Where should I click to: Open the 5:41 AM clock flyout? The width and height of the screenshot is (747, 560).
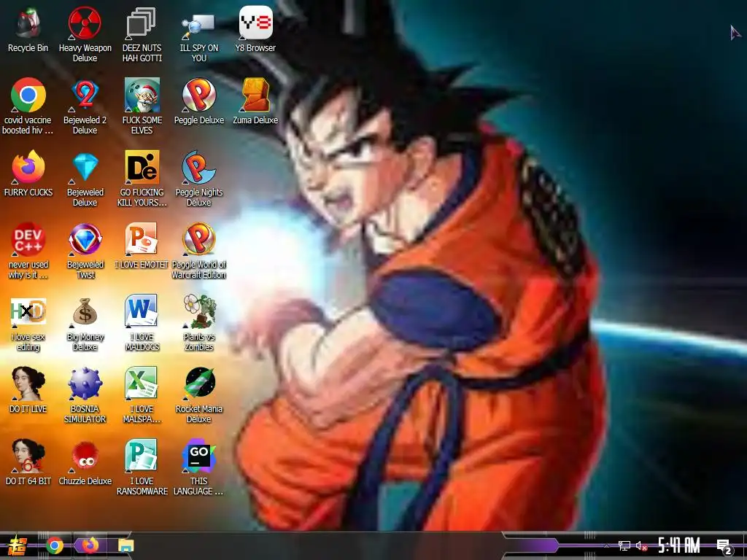[x=679, y=545]
